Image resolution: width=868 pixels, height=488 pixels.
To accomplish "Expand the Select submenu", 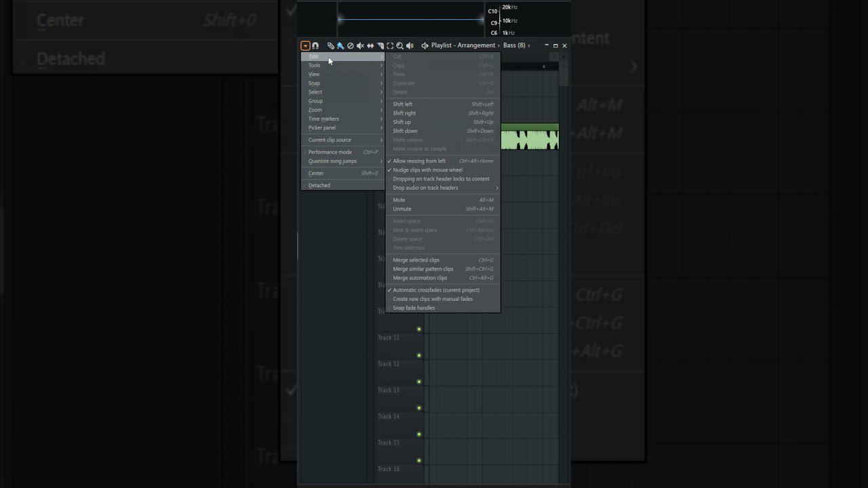I will [x=343, y=91].
